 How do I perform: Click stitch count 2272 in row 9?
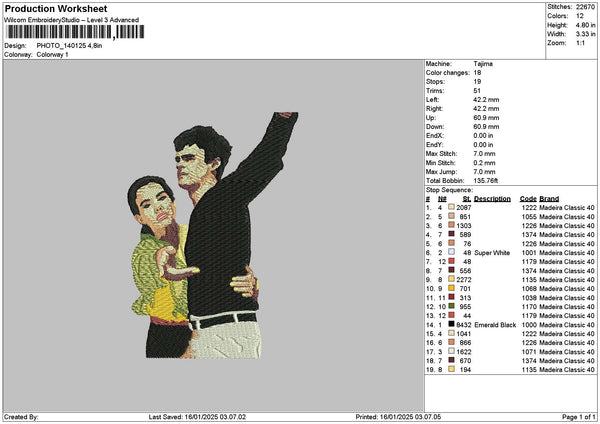(x=464, y=280)
